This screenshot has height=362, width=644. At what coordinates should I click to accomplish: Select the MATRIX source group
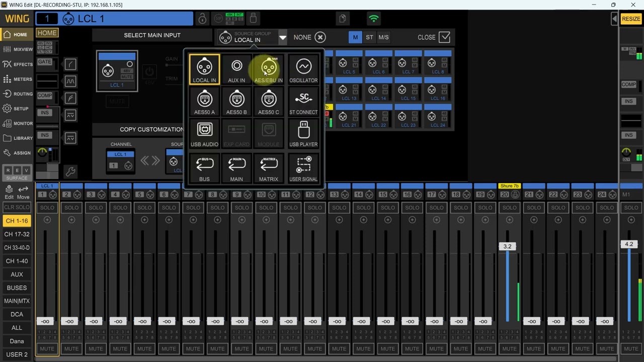[269, 168]
